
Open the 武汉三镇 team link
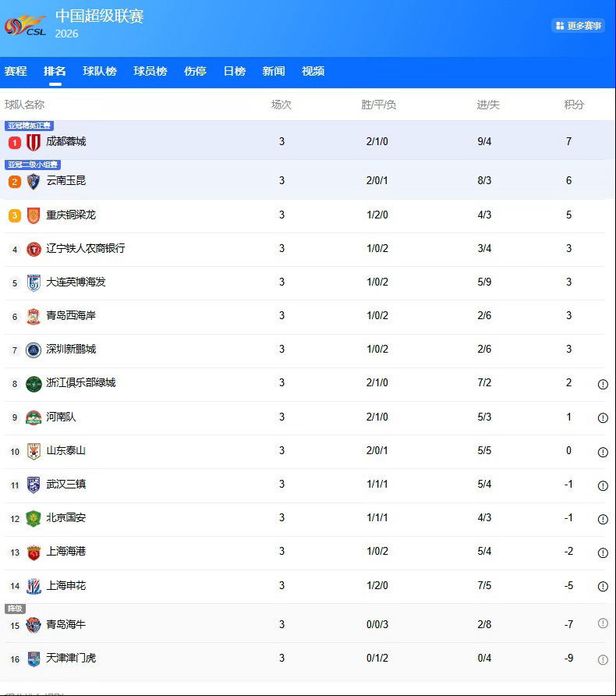tap(65, 485)
